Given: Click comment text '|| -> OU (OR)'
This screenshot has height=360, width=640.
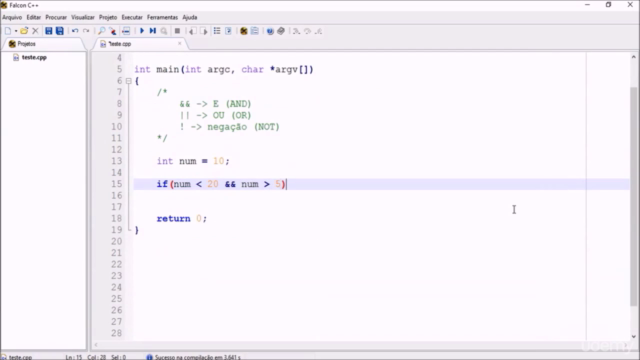Looking at the screenshot, I should click(x=215, y=116).
